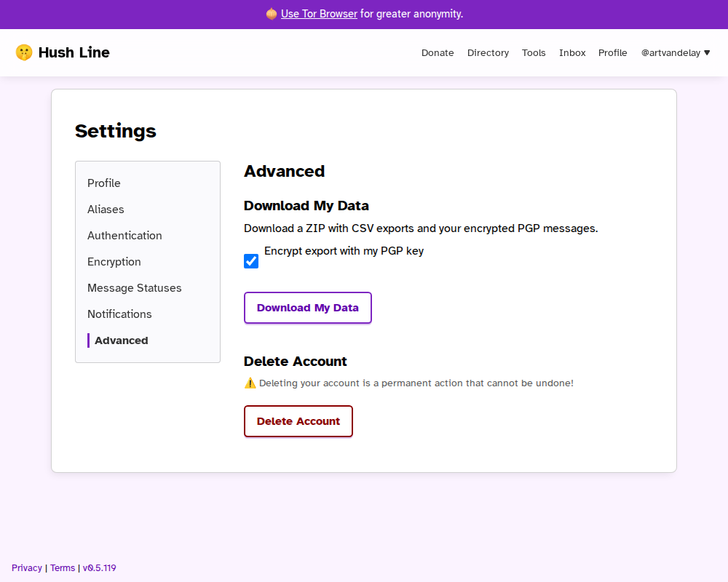Select Authentication in the settings sidebar

click(124, 236)
